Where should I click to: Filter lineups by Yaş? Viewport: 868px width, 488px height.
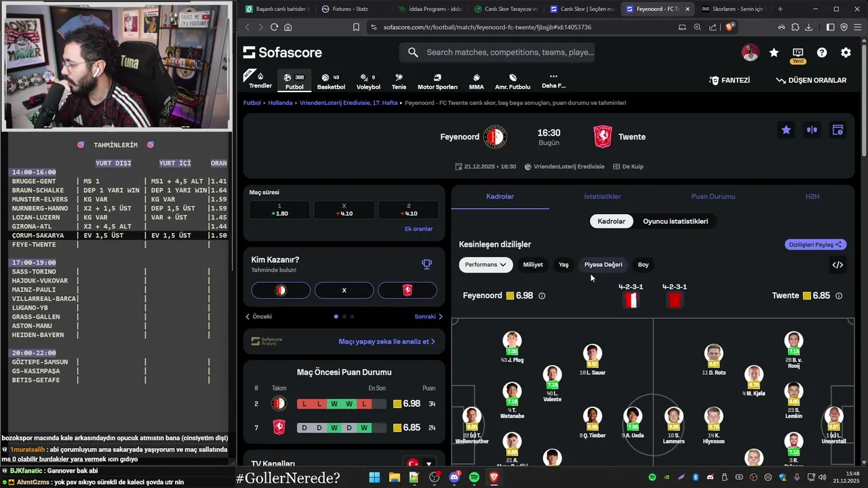[x=564, y=265]
